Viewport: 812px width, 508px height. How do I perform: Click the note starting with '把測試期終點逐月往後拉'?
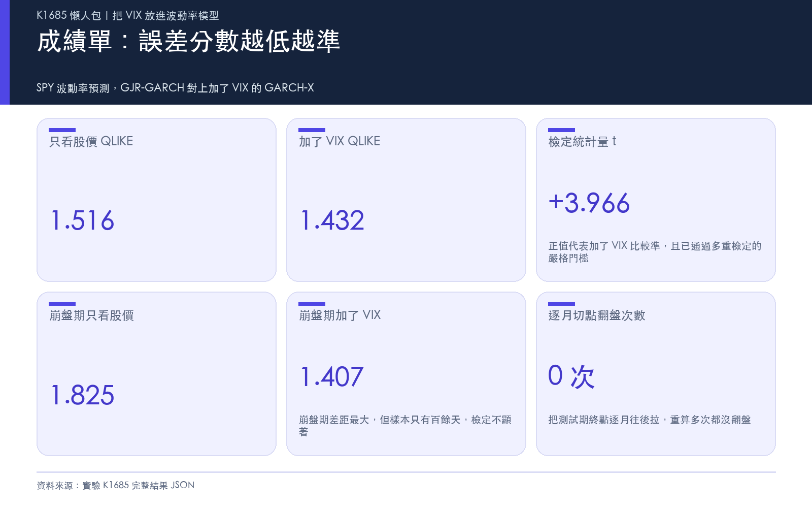click(x=650, y=420)
